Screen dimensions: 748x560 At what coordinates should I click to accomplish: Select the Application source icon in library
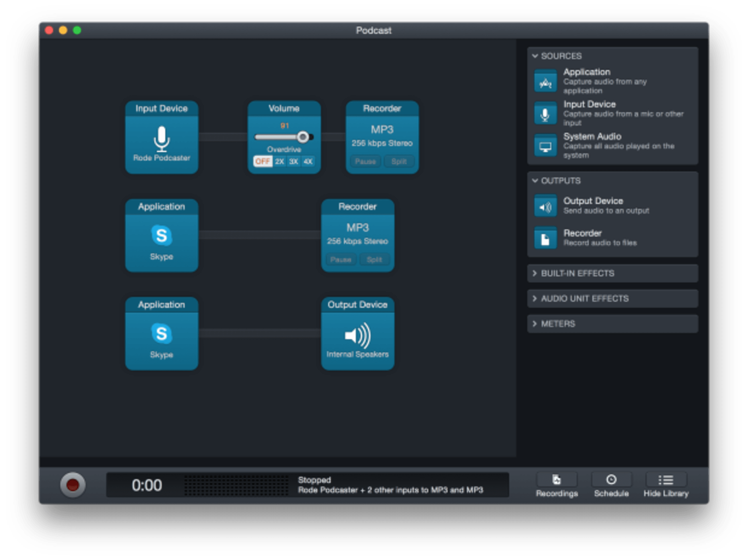coord(545,81)
